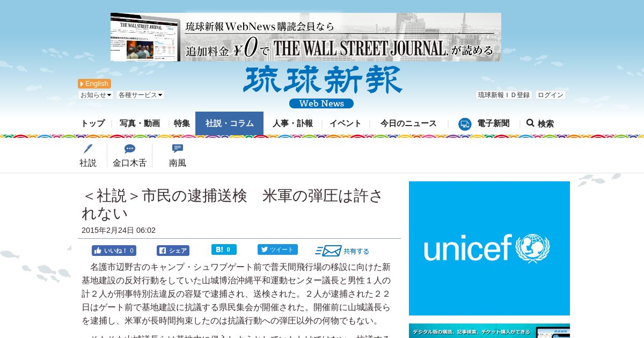644x338 pixels.
Task: Open the 写真・動画 menu item
Action: click(x=140, y=123)
